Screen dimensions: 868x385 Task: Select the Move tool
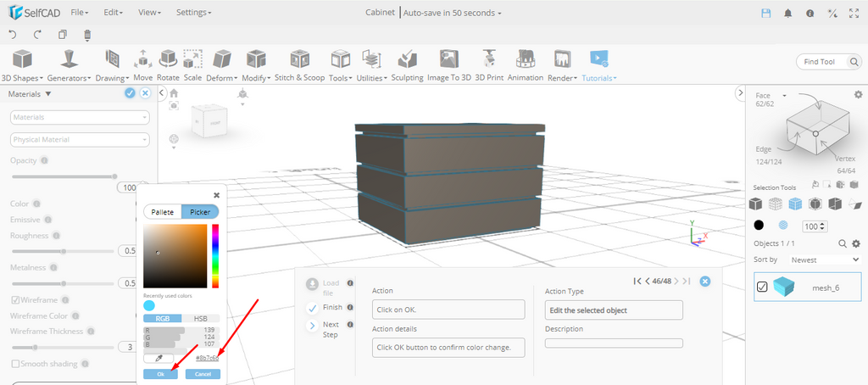coord(143,64)
